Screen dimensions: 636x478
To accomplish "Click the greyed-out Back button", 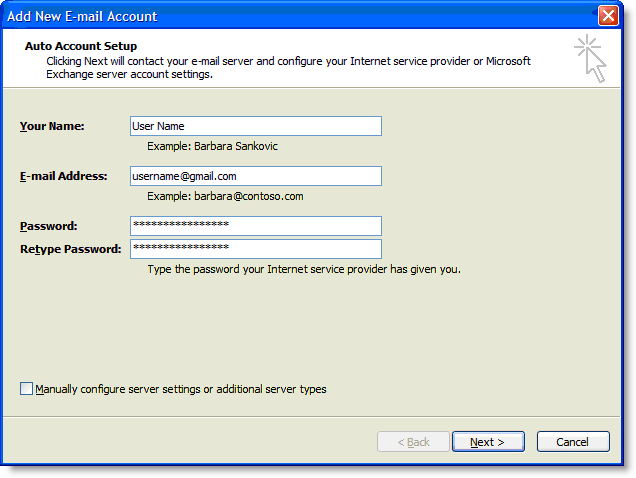I will (x=413, y=442).
